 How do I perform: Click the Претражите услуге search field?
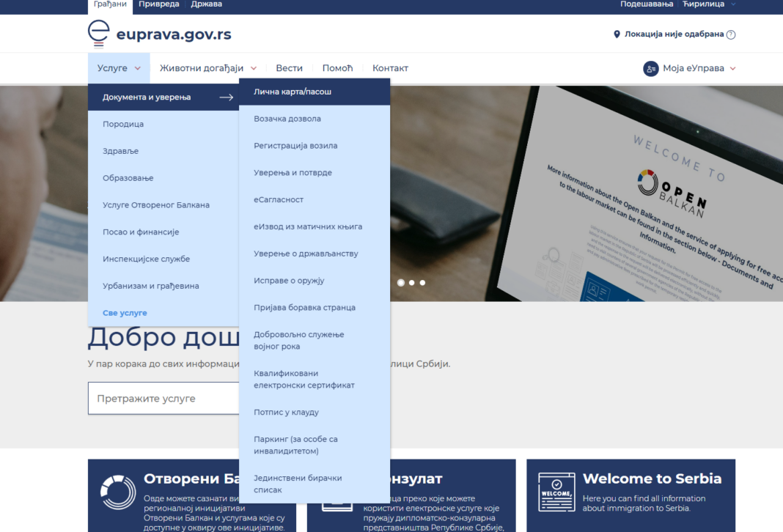tap(169, 398)
